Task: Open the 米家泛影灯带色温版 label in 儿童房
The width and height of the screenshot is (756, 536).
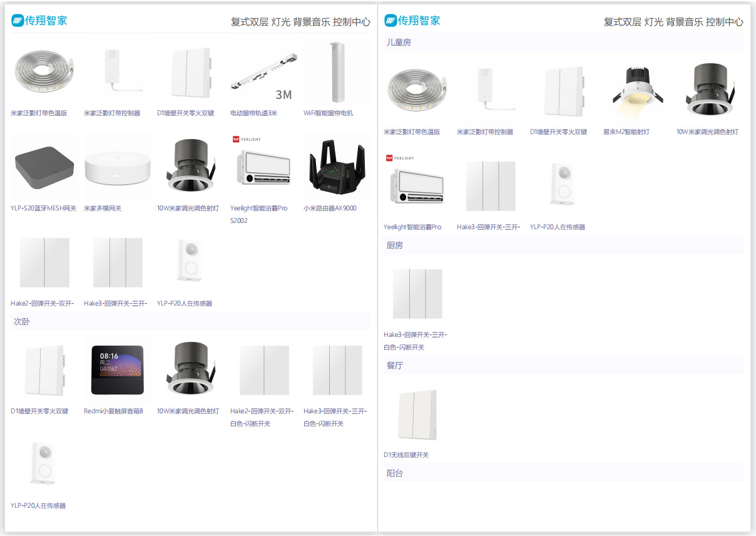Action: 412,132
